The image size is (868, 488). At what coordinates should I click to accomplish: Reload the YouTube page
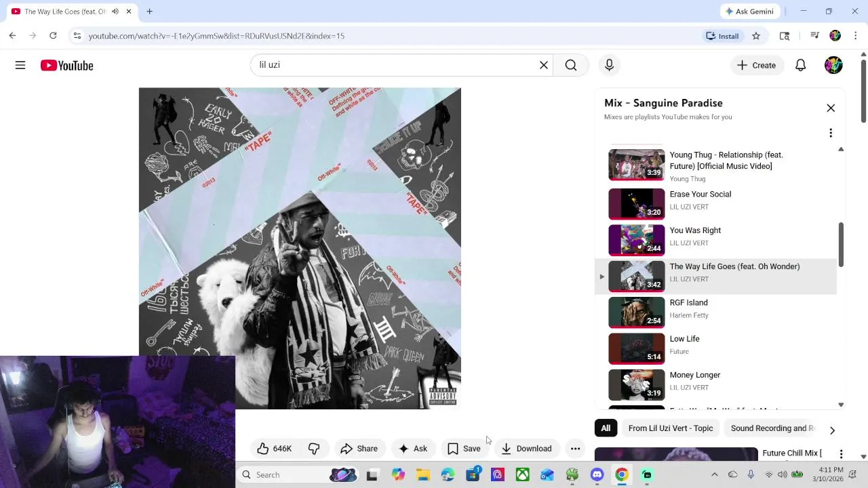53,36
